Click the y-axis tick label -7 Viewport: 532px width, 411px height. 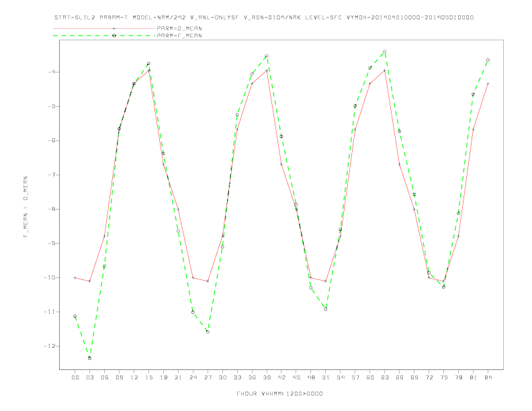(52, 175)
